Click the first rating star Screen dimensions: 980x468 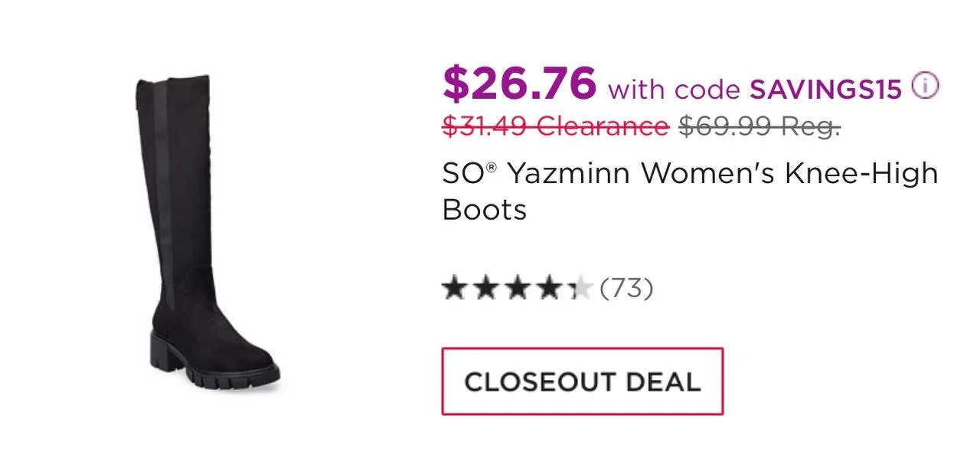point(454,289)
